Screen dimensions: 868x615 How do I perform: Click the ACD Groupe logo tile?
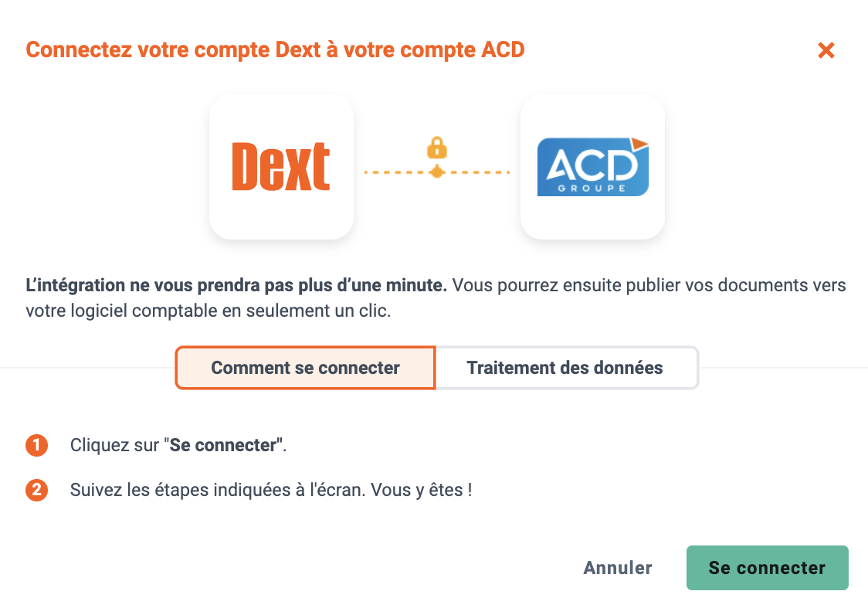pyautogui.click(x=592, y=167)
